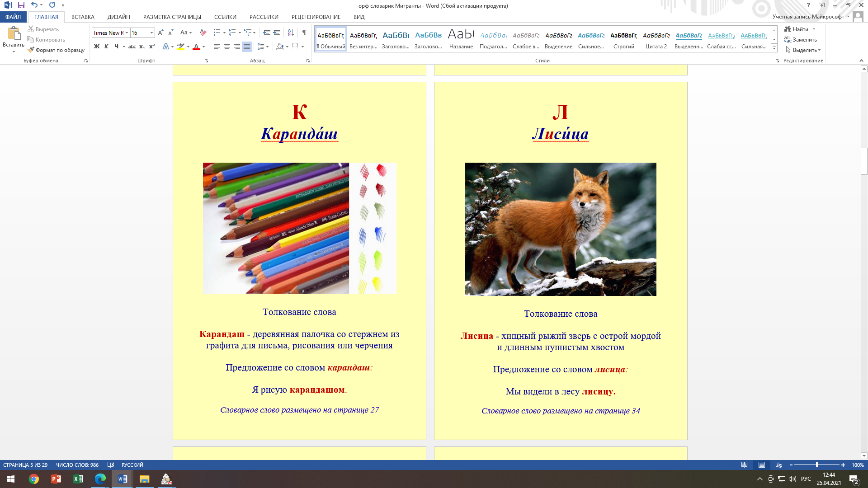
Task: Click the sort (А-Я) icon
Action: [291, 33]
